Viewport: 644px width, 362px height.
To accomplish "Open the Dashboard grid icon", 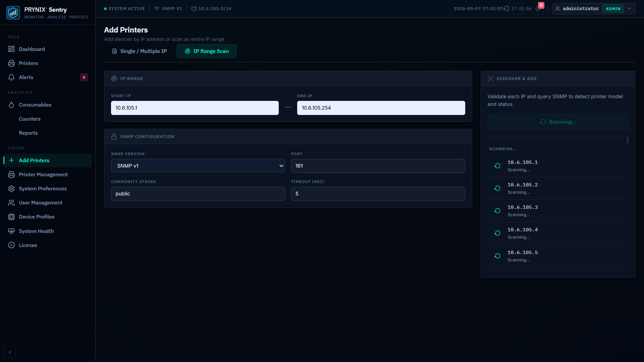I will tap(11, 49).
